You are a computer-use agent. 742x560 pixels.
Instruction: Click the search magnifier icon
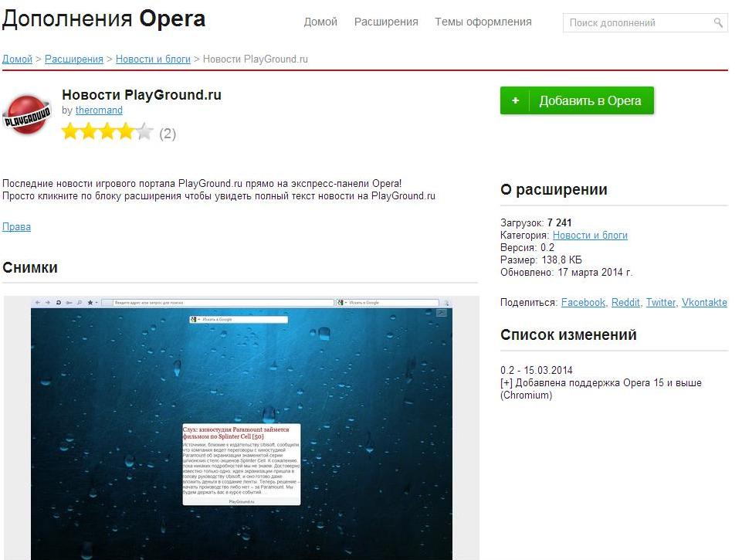tap(718, 22)
